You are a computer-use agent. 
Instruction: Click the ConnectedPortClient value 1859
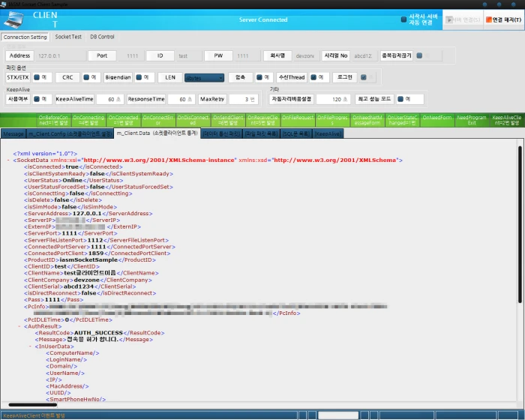tap(96, 253)
